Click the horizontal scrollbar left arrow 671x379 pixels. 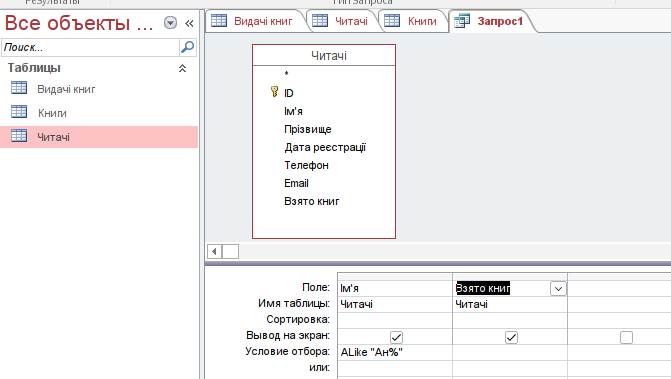click(214, 252)
